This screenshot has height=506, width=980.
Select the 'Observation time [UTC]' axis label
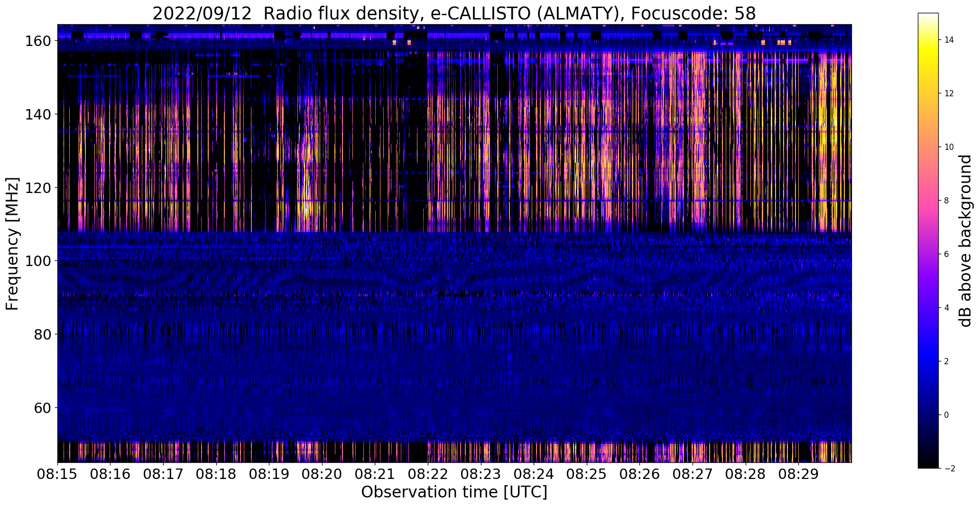coord(454,492)
